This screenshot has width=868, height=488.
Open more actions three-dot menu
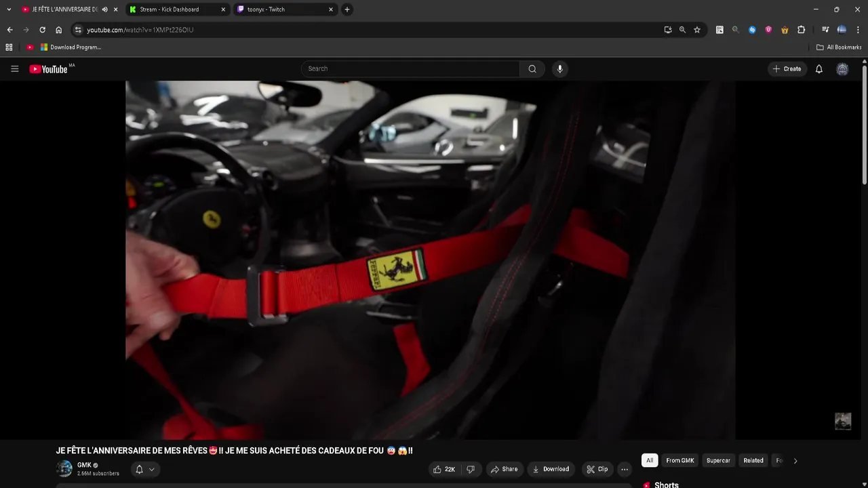[625, 469]
